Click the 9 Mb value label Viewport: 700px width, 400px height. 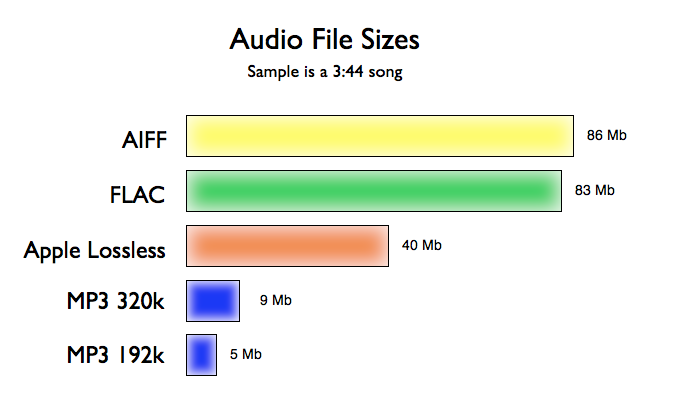tap(275, 300)
